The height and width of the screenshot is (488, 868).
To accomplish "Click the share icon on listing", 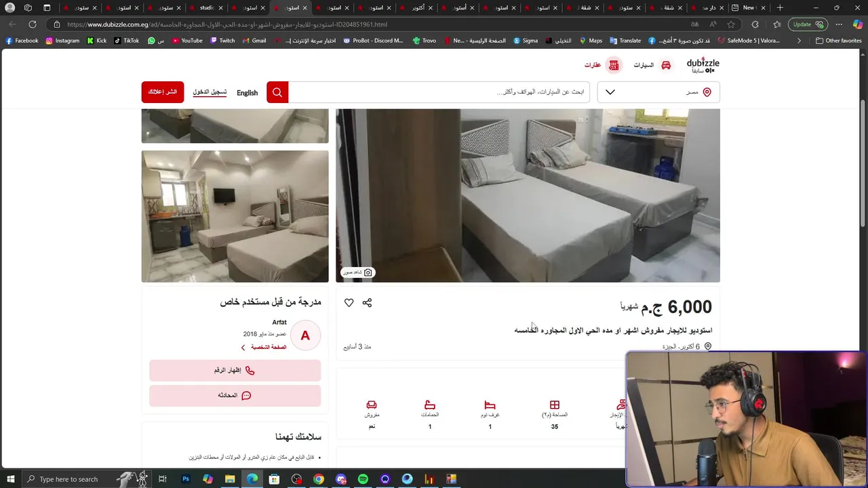I will pyautogui.click(x=367, y=303).
